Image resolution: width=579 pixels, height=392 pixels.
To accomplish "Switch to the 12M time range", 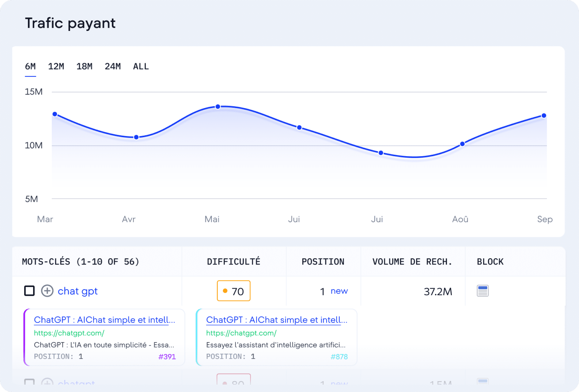I will tap(56, 66).
